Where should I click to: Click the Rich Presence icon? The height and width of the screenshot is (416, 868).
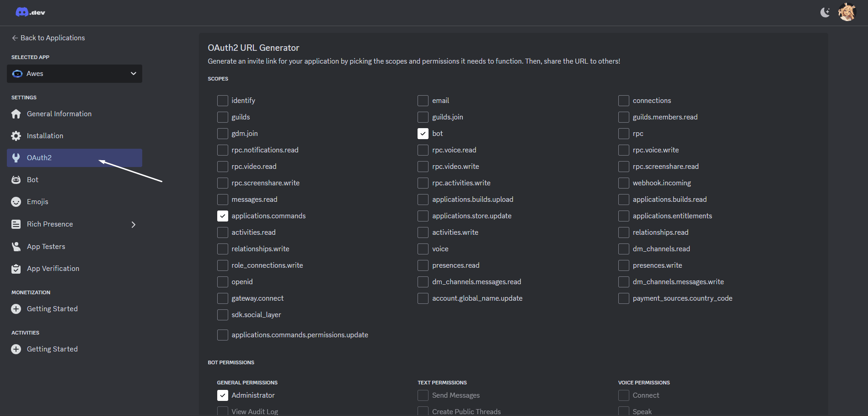coord(16,224)
